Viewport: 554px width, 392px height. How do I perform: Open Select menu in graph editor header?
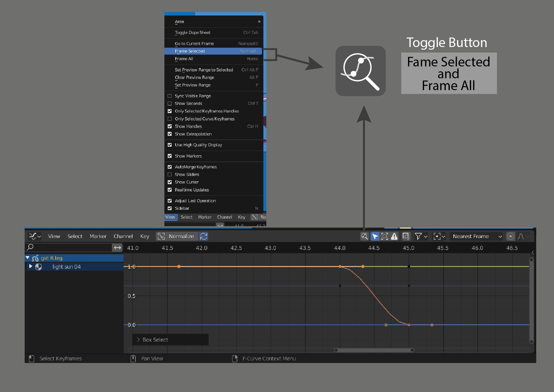(x=75, y=236)
